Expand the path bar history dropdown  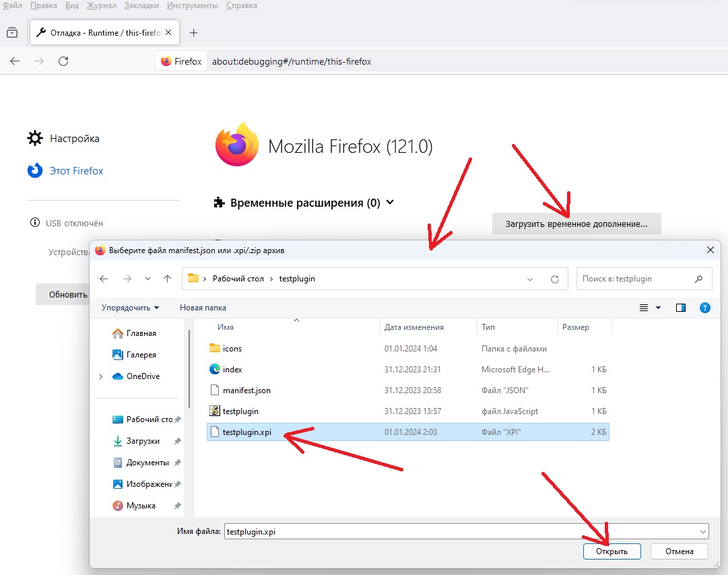coord(530,279)
